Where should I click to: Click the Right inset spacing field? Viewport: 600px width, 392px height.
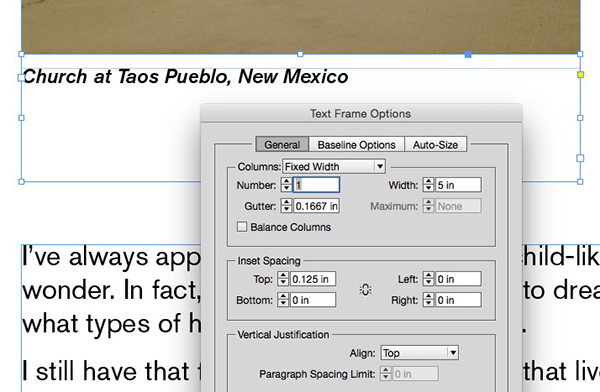pos(458,300)
